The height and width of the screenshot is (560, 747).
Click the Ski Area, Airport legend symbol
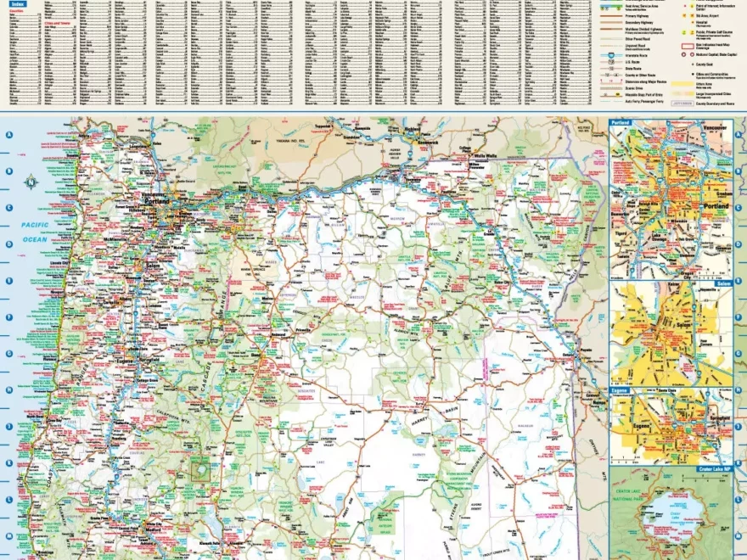[x=684, y=14]
